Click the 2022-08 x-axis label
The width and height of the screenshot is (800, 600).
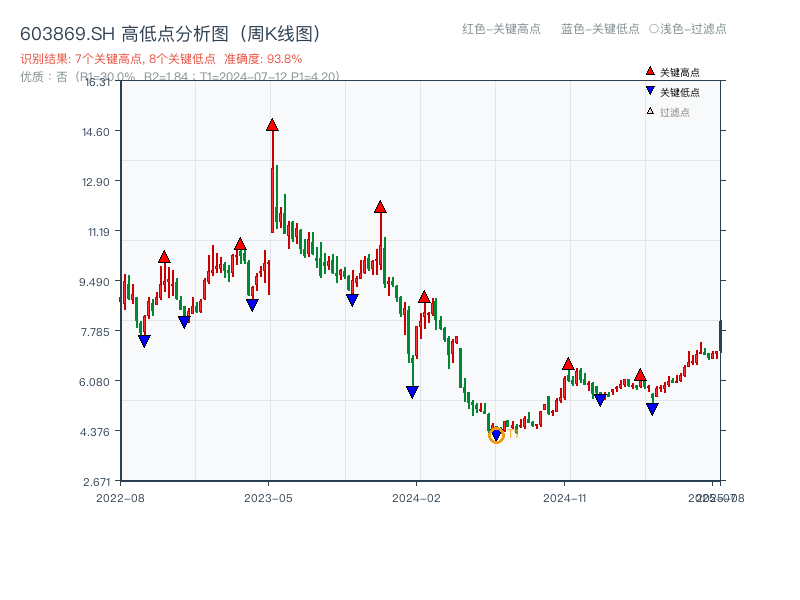120,498
